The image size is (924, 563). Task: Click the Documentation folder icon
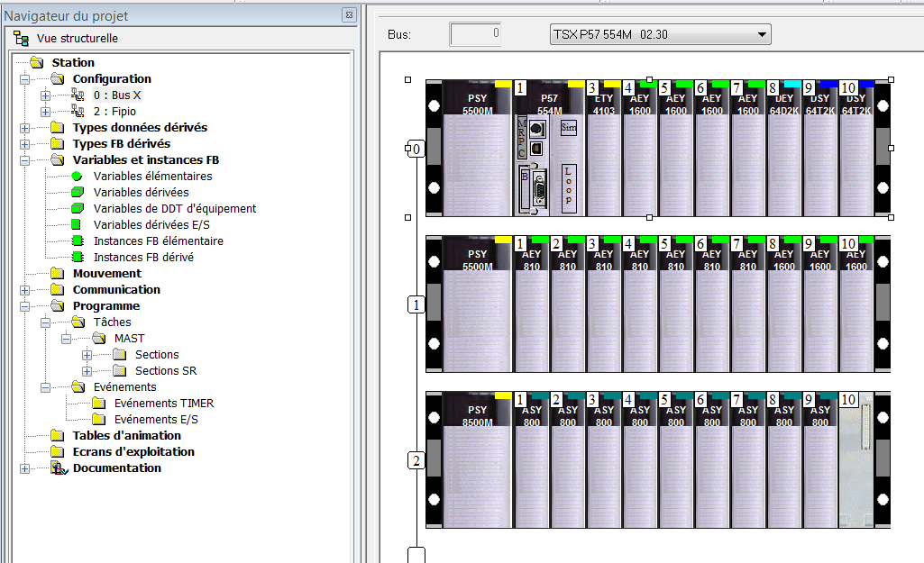tap(59, 468)
